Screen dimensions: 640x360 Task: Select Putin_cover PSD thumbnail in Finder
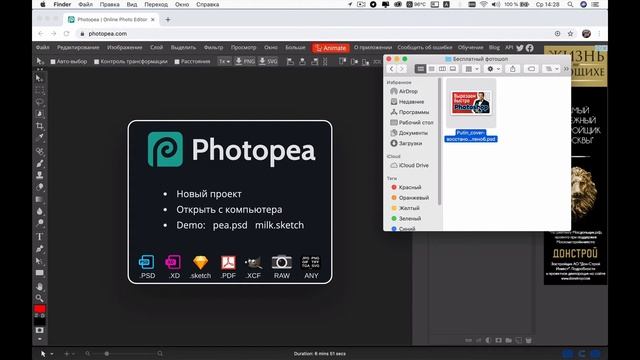point(471,103)
